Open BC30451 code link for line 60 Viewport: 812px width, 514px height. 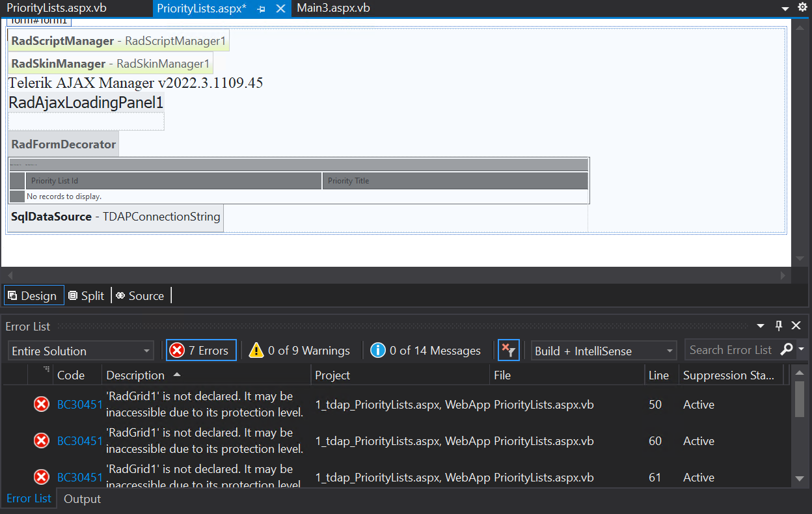(x=80, y=441)
